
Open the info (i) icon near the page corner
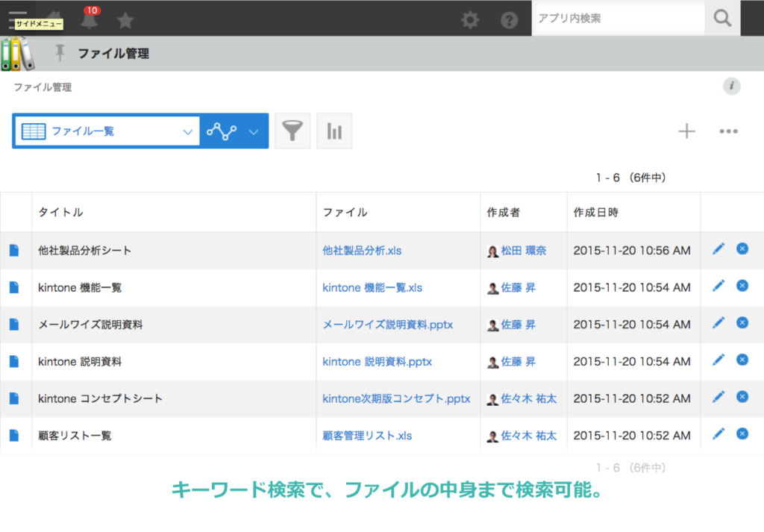click(x=732, y=86)
